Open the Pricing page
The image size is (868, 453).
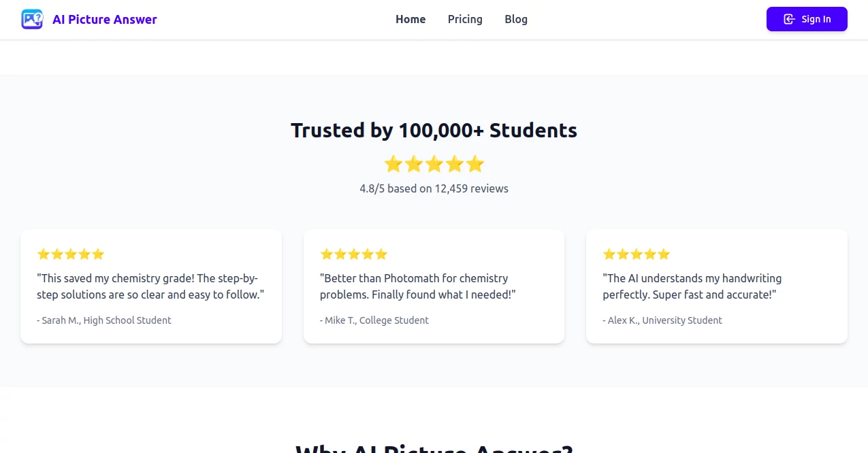[x=464, y=19]
